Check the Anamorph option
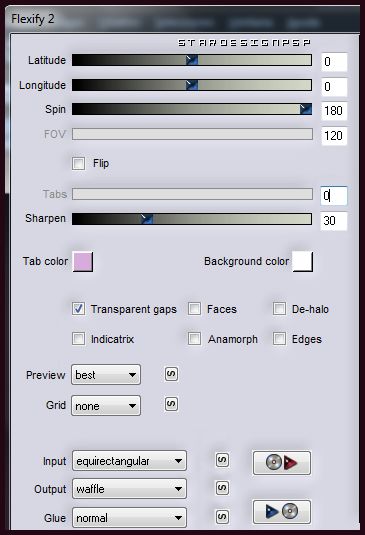 coord(194,339)
